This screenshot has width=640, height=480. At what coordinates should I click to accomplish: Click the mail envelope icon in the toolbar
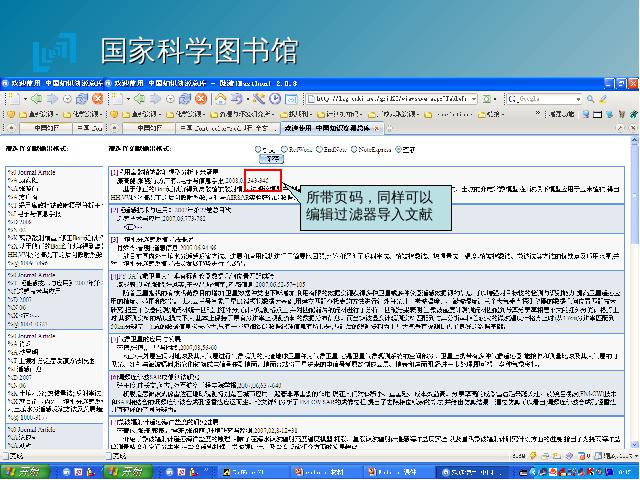(x=291, y=99)
